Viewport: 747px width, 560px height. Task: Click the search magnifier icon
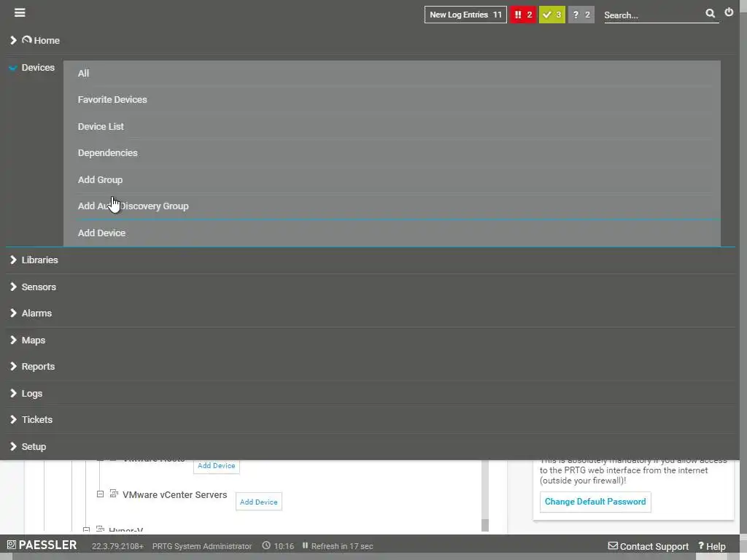pyautogui.click(x=710, y=13)
